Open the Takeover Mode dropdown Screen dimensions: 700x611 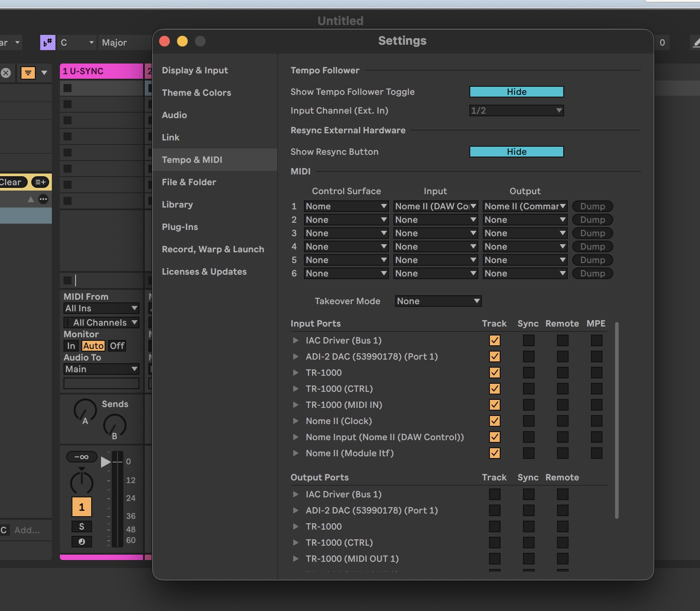438,301
